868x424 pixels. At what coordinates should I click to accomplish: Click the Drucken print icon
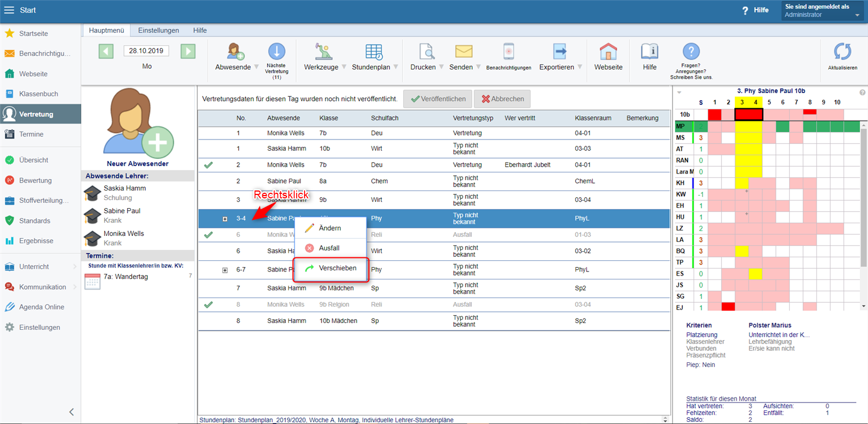[x=426, y=52]
